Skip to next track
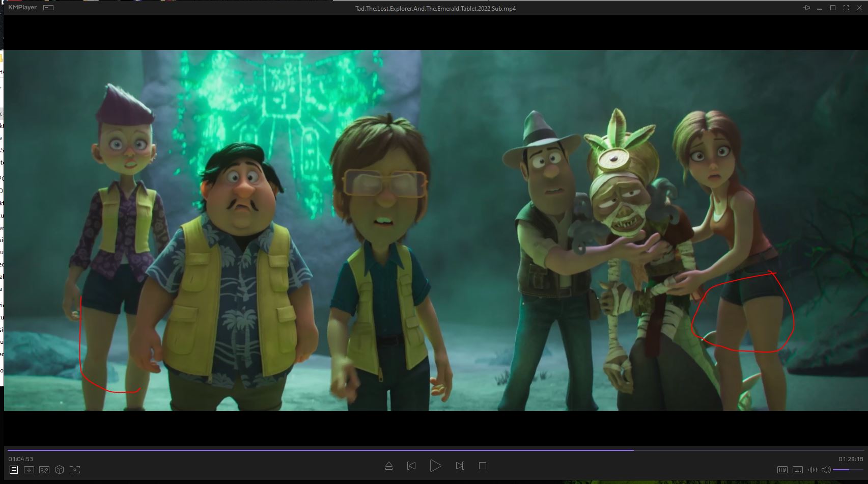 click(460, 466)
